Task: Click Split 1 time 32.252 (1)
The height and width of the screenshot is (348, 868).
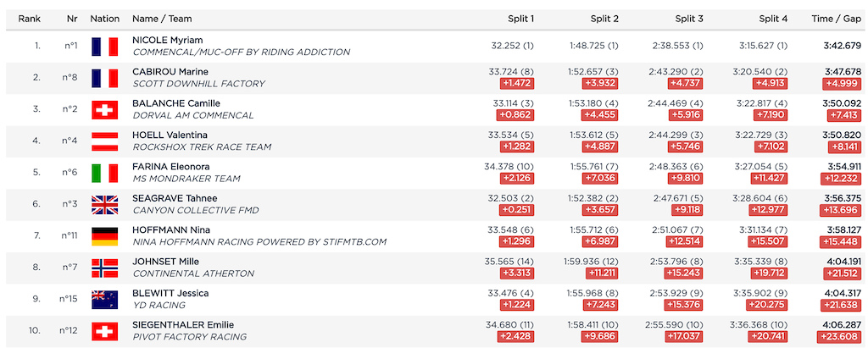Action: 512,46
